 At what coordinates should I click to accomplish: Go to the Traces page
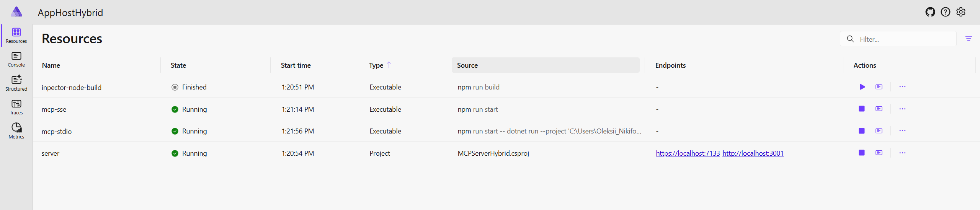[x=16, y=107]
